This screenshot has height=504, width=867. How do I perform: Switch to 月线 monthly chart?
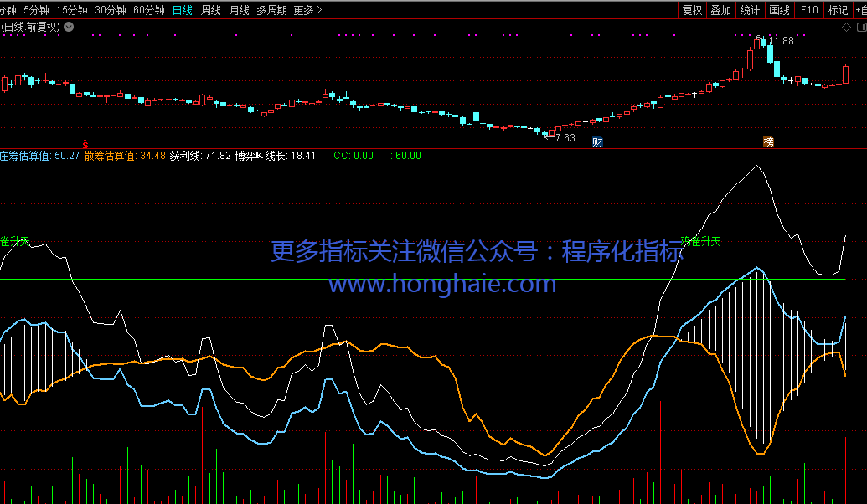(x=239, y=10)
